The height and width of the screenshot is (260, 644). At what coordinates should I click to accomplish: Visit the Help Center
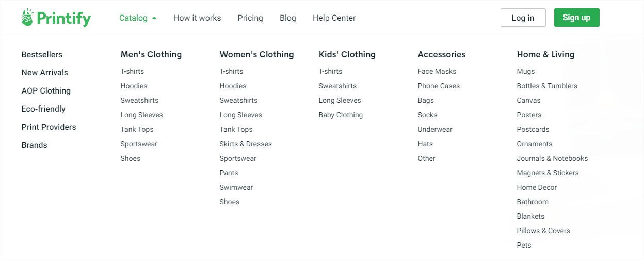[x=334, y=18]
